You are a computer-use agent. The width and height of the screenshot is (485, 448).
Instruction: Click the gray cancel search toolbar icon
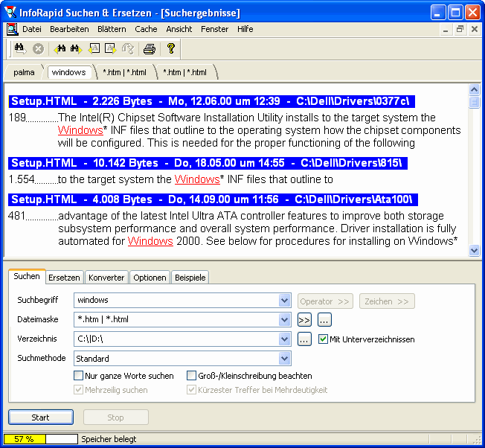tap(39, 49)
